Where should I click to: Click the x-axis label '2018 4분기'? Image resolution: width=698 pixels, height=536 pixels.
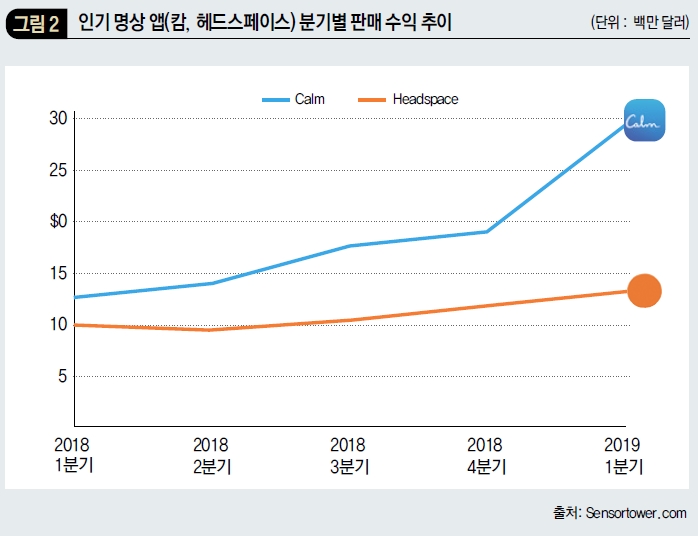[486, 455]
